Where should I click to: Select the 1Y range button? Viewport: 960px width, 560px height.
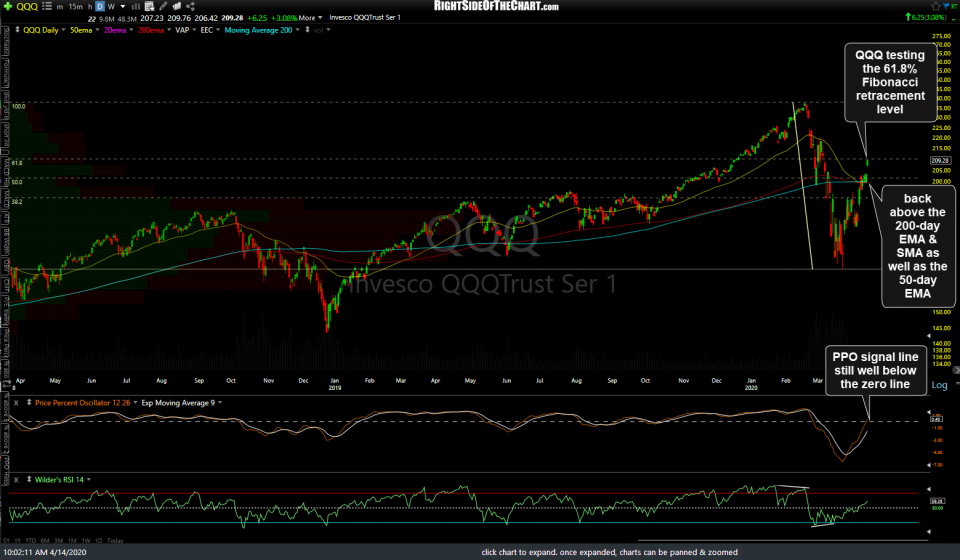tap(18, 541)
